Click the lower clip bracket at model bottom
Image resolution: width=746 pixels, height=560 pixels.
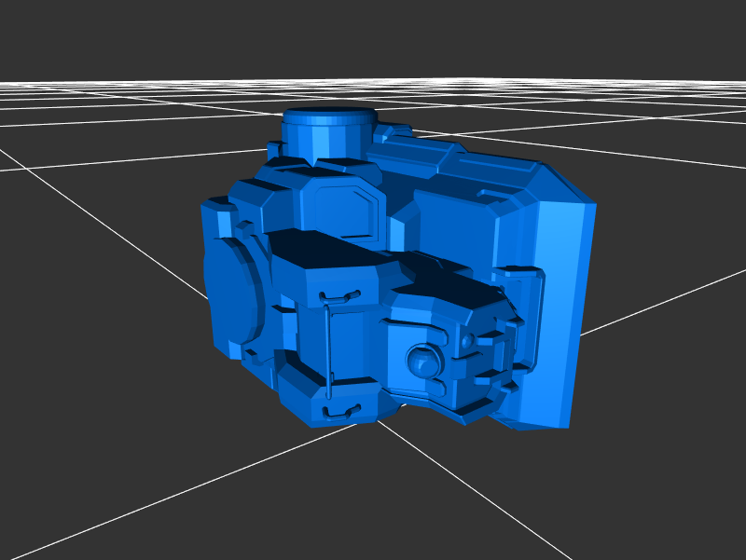[x=339, y=410]
